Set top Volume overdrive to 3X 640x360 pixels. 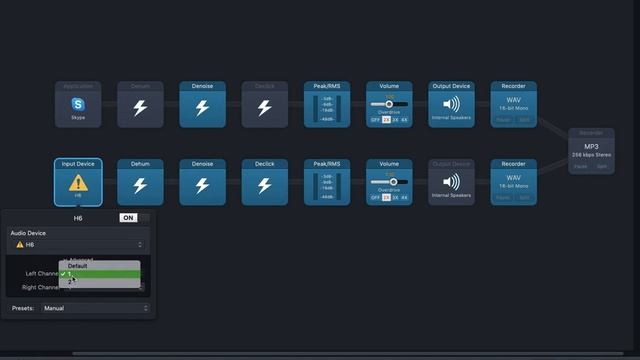pos(395,120)
